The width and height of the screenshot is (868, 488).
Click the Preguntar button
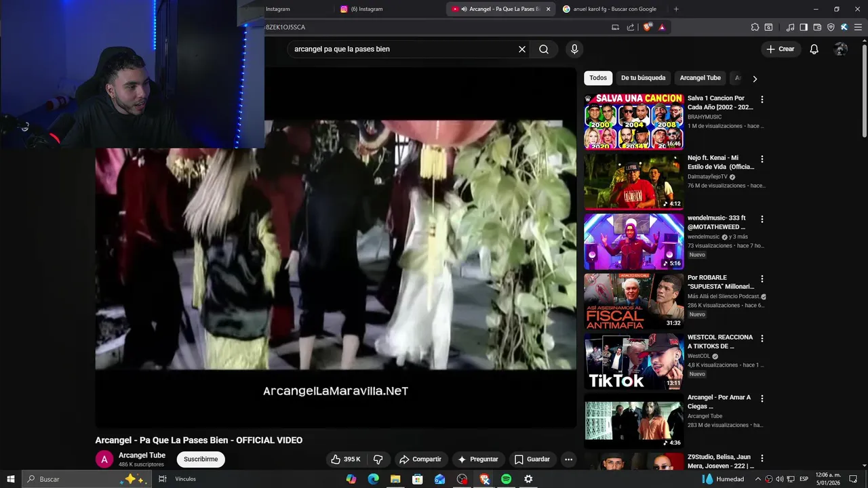(478, 459)
